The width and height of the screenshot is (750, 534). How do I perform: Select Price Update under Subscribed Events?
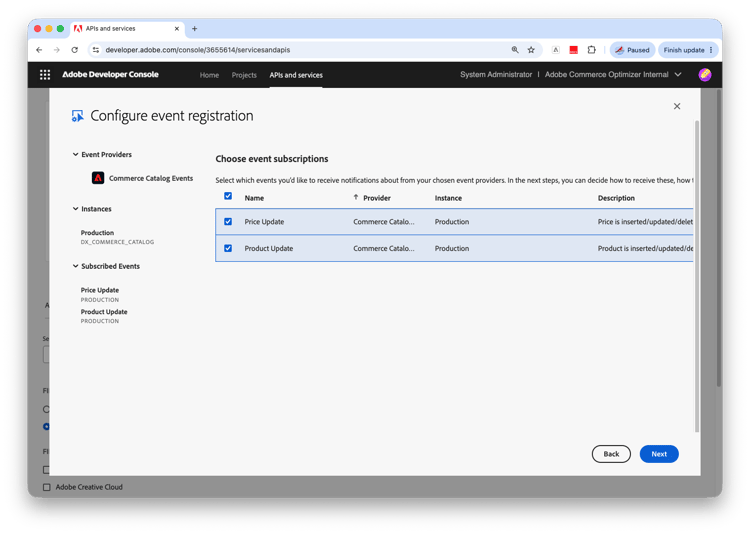[x=99, y=294]
